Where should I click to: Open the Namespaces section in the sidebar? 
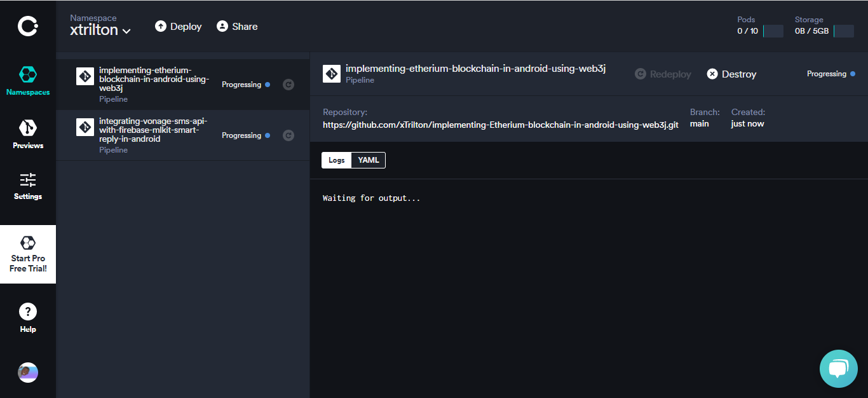pos(27,81)
